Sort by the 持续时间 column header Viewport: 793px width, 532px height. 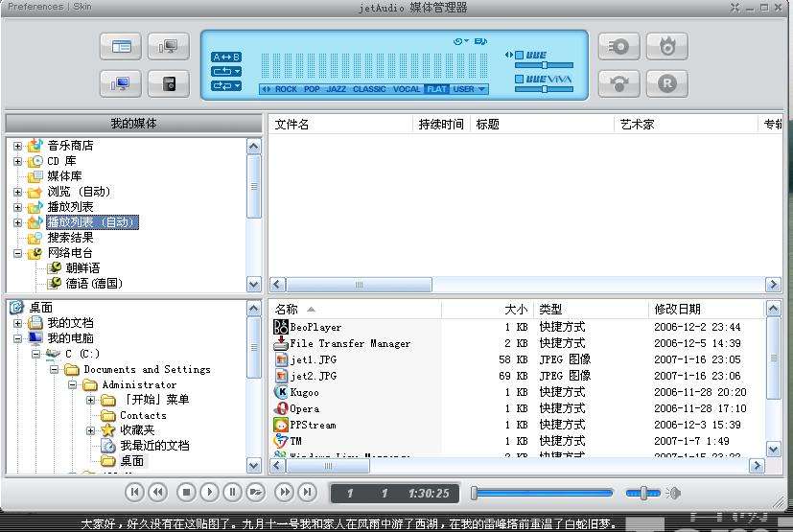pos(441,125)
